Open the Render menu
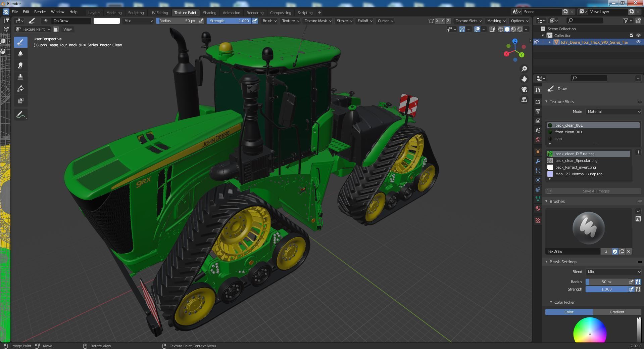The height and width of the screenshot is (349, 644). point(40,12)
